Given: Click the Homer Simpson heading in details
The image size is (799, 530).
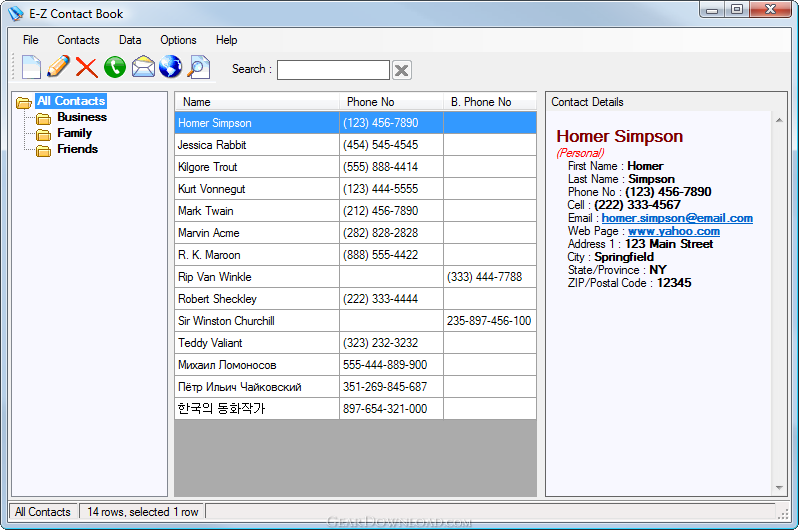Looking at the screenshot, I should click(619, 136).
